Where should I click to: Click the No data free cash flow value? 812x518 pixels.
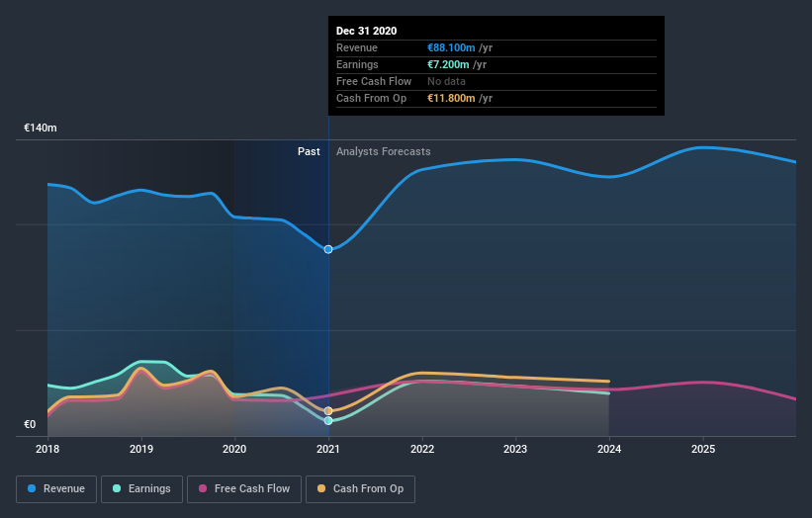446,81
